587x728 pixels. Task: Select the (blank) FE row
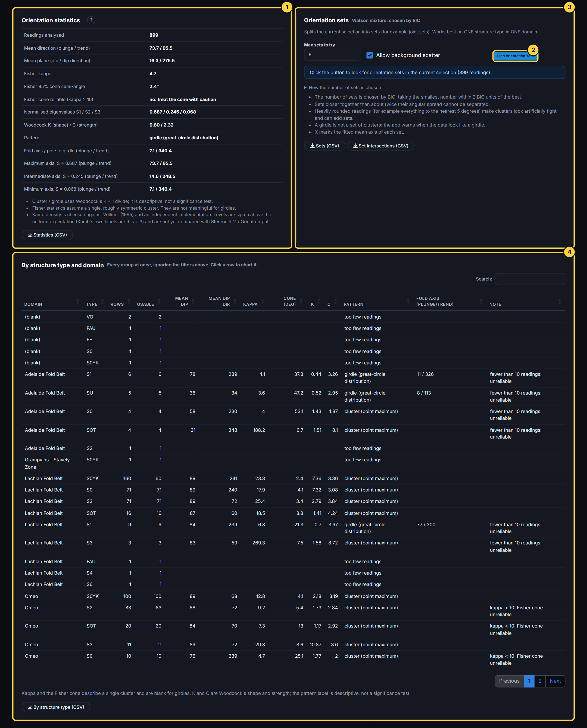pyautogui.click(x=293, y=339)
